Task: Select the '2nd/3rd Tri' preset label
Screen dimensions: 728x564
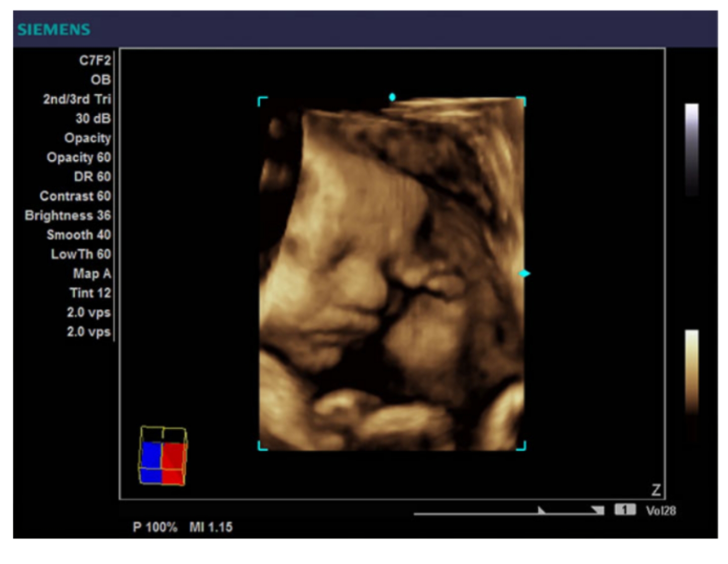Action: [x=77, y=99]
